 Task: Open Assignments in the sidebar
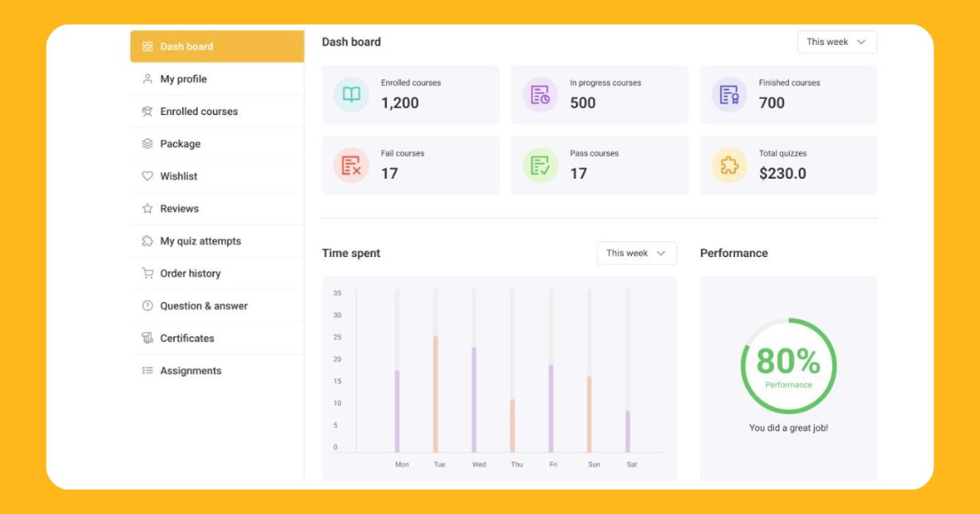217,370
